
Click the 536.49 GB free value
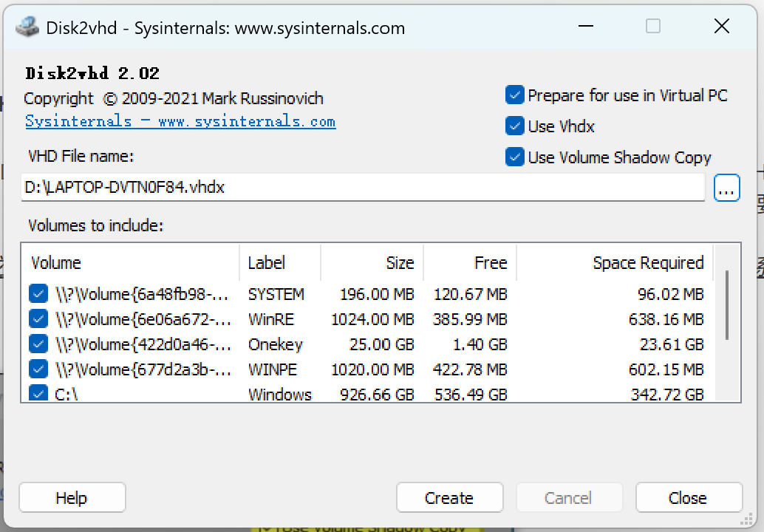tap(471, 394)
